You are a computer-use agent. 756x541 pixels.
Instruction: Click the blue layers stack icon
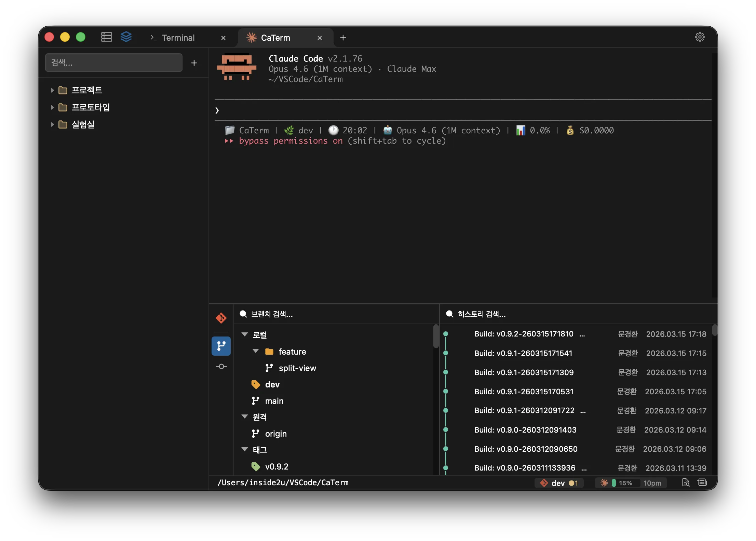[126, 37]
